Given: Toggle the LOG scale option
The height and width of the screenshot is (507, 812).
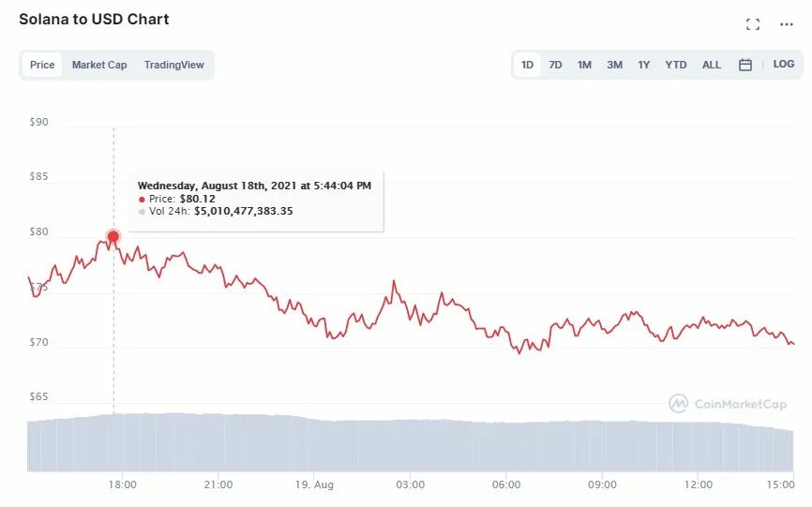Looking at the screenshot, I should tap(784, 64).
